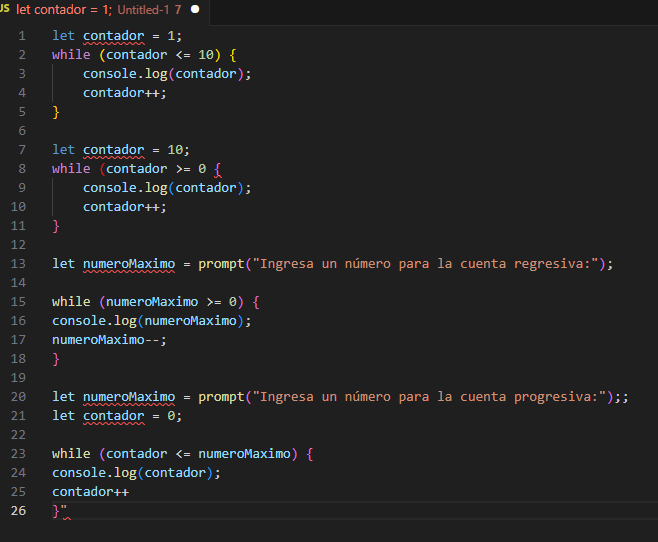The height and width of the screenshot is (542, 658).
Task: Click line number 26 in the gutter
Action: 18,511
